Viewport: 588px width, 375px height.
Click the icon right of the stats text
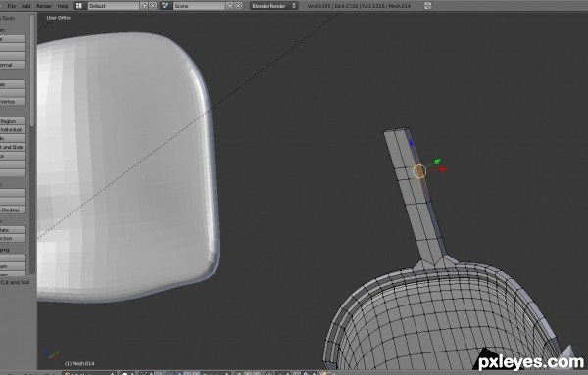point(427,6)
